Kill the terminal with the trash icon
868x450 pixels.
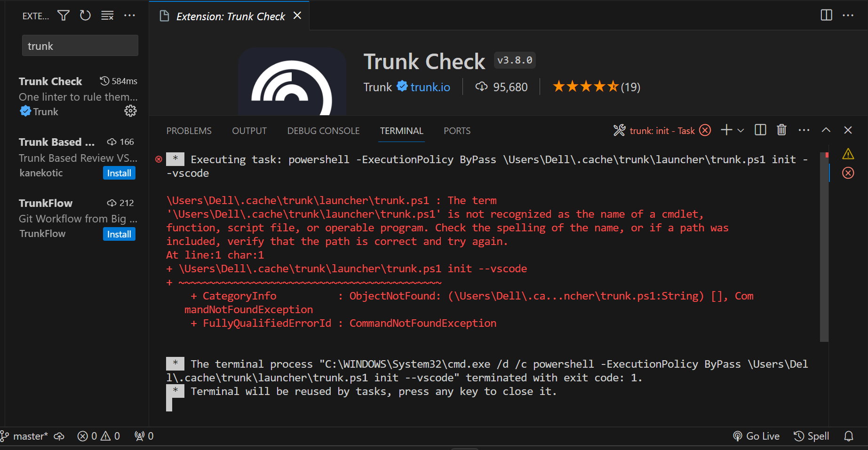click(x=781, y=130)
